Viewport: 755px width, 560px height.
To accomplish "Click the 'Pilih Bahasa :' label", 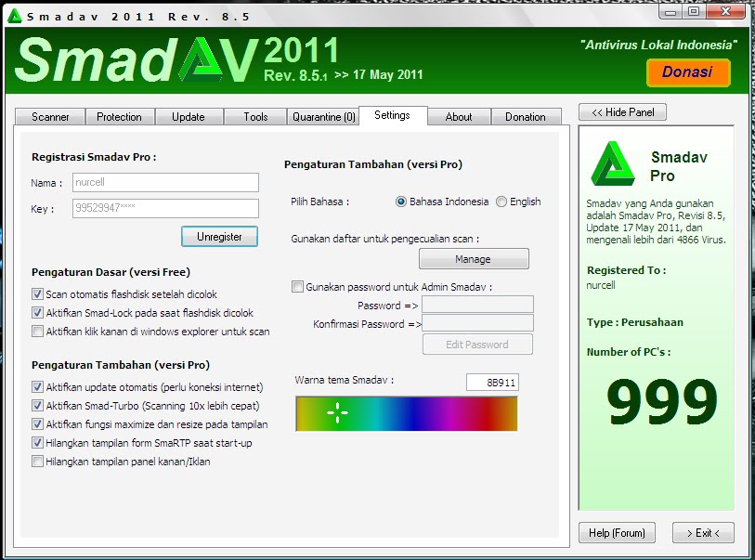I will [320, 202].
